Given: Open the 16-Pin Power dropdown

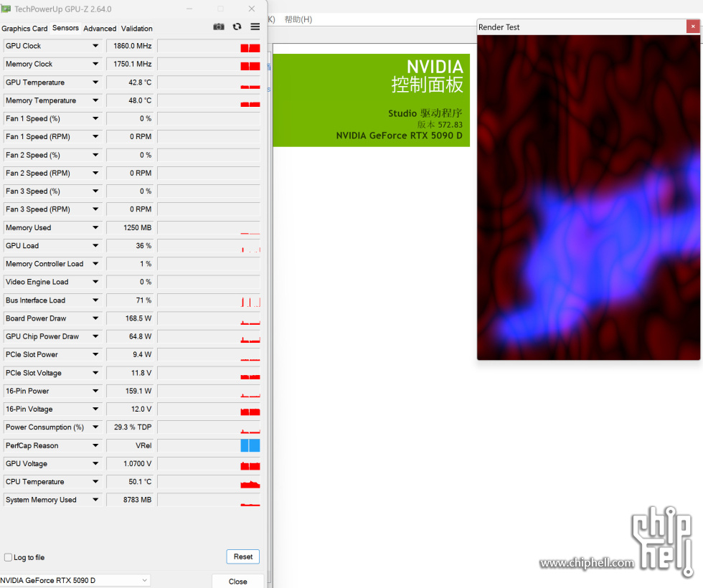Looking at the screenshot, I should [x=95, y=391].
